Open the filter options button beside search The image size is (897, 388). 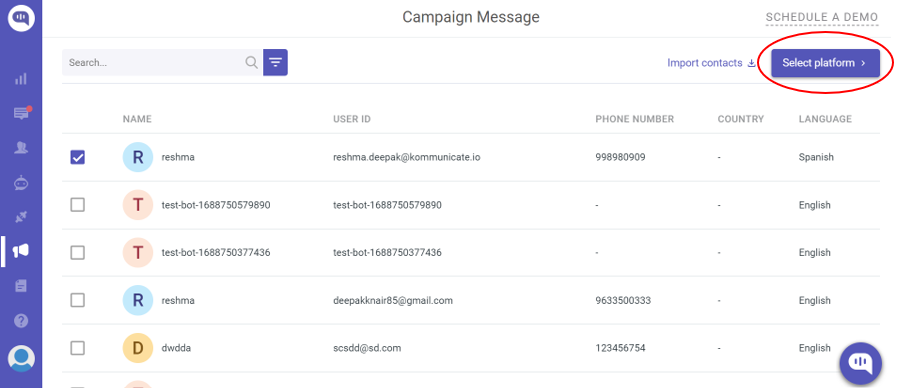click(275, 62)
